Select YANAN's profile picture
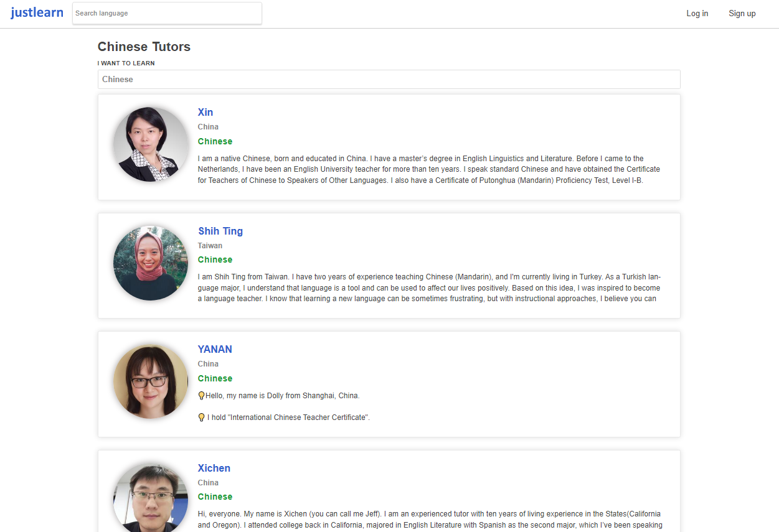779x532 pixels. [151, 381]
